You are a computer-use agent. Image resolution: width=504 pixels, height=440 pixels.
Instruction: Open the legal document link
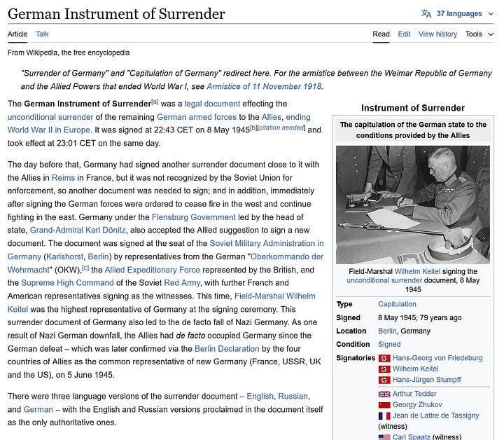click(x=212, y=104)
